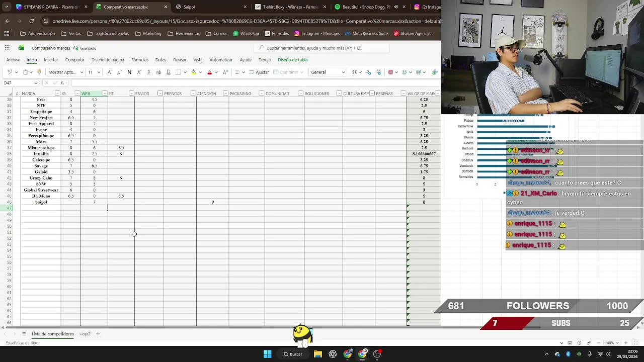
Task: Toggle underline S formatting
Action: coord(149,72)
